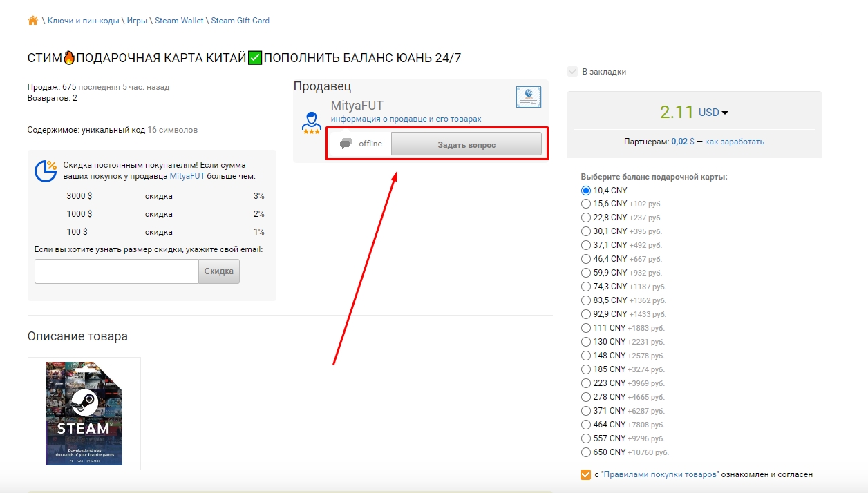Image resolution: width=868 pixels, height=493 pixels.
Task: Click the 2.11 price value
Action: pos(677,112)
